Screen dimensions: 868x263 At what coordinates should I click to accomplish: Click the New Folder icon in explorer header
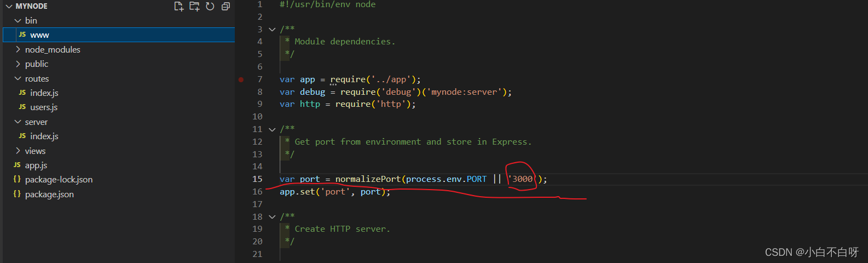[194, 6]
